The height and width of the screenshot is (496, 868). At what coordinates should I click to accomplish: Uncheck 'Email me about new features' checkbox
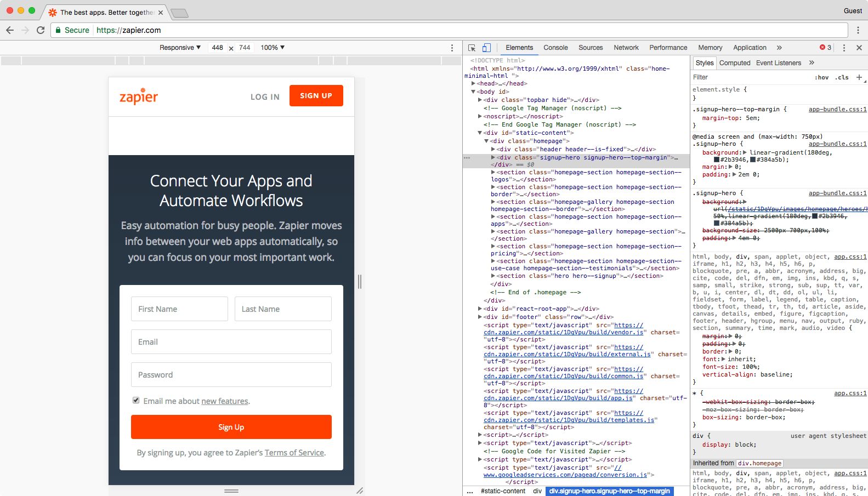click(x=136, y=401)
